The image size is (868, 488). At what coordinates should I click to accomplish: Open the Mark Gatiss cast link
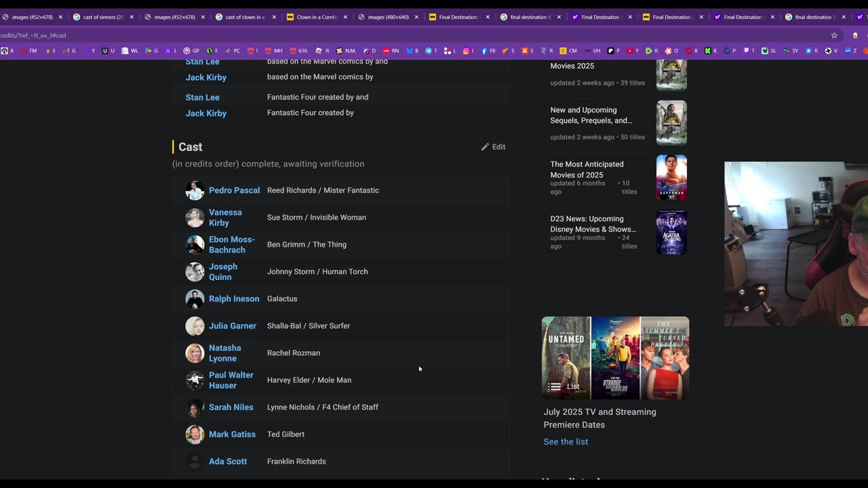tap(232, 434)
